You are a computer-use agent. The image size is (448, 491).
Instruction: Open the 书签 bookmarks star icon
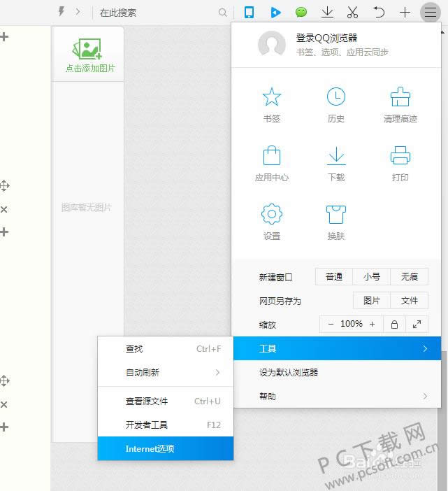271,97
